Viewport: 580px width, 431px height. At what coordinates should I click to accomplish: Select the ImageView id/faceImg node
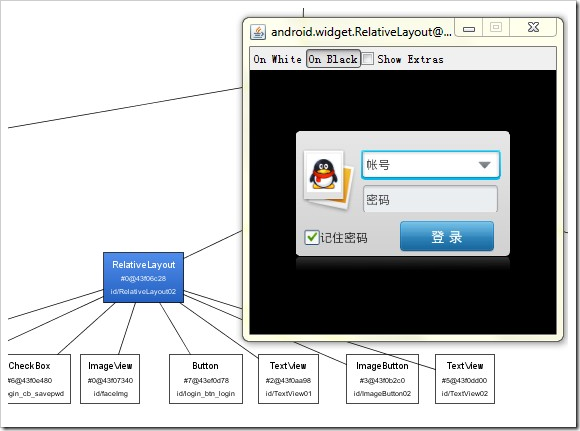pos(110,379)
